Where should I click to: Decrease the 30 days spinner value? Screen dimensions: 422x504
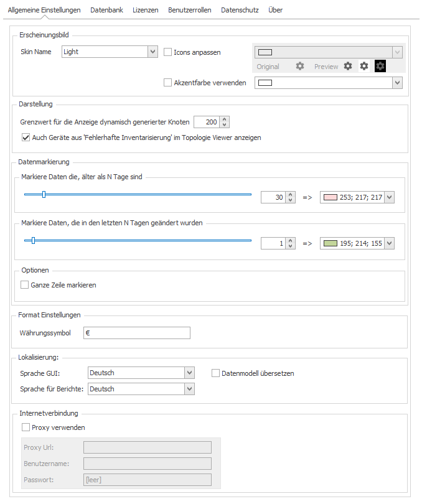point(291,200)
